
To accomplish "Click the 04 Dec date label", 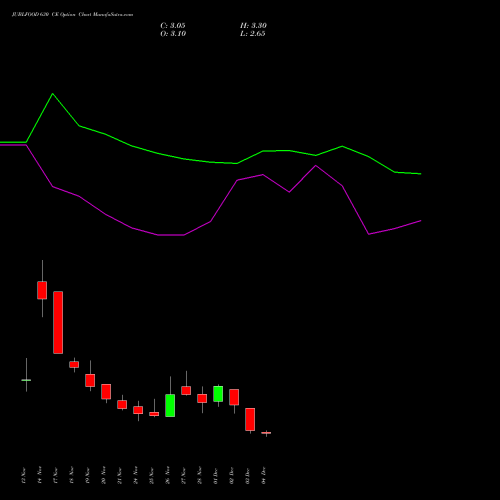I will [x=263, y=476].
